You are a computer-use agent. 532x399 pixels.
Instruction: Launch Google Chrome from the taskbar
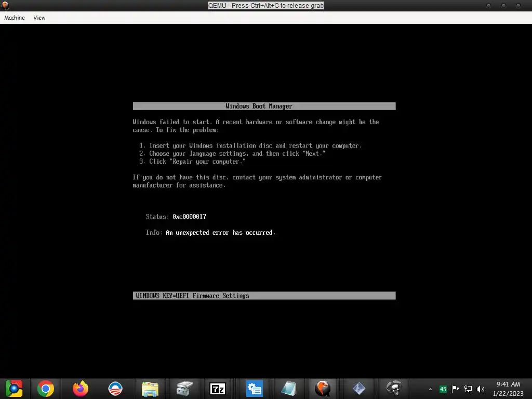(46, 389)
